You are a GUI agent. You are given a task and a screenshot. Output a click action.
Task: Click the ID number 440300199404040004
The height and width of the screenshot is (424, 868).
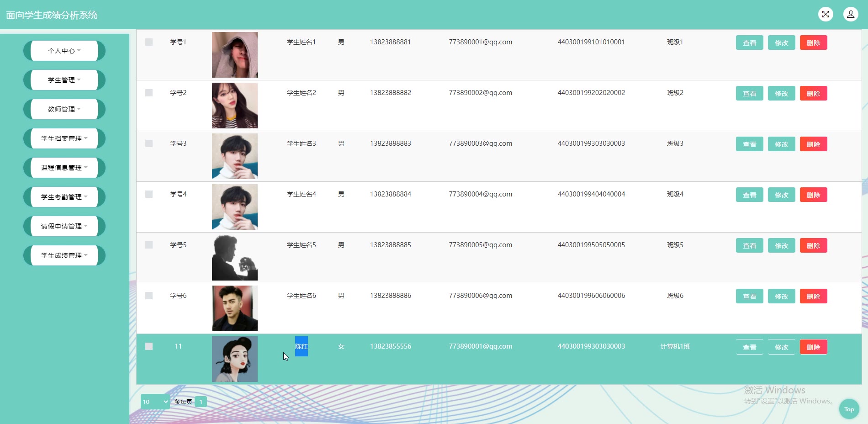(x=591, y=194)
